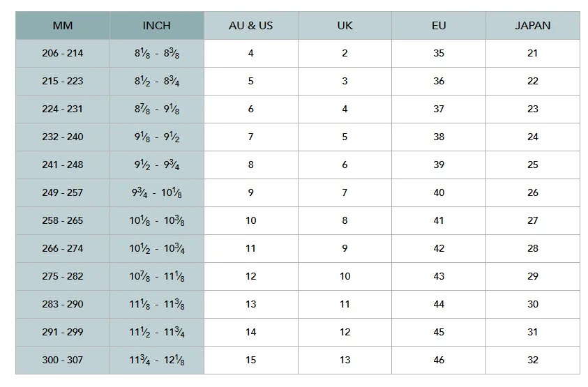This screenshot has width=588, height=387.
Task: Click EU size 38 cell
Action: (x=439, y=137)
